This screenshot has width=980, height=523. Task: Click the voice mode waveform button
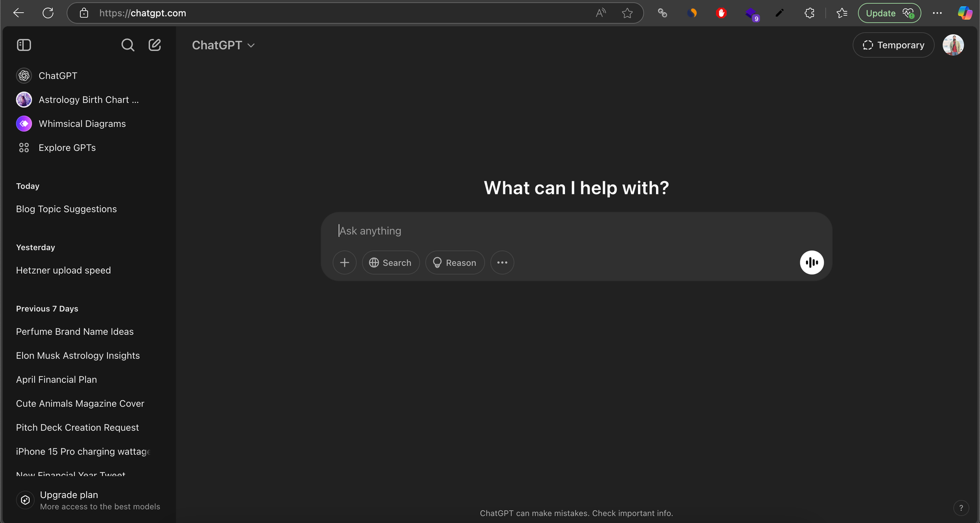(x=811, y=262)
